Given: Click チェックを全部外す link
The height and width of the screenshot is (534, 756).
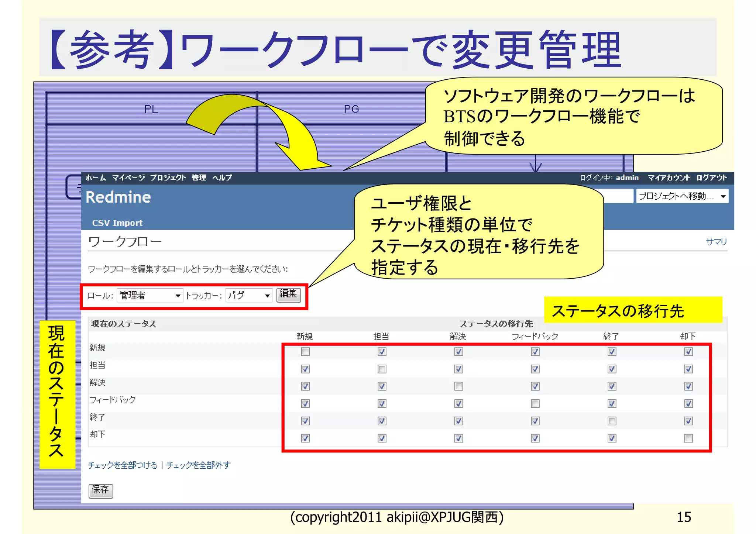Looking at the screenshot, I should (198, 465).
